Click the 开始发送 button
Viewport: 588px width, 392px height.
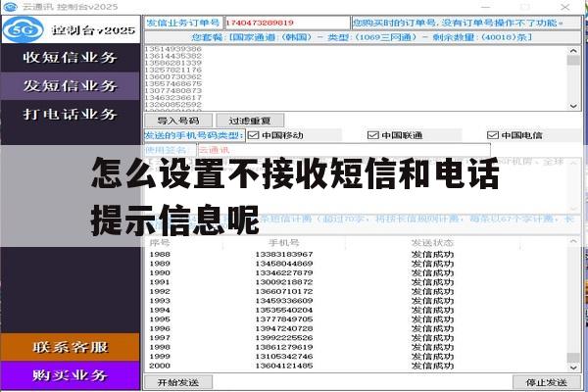coord(178,382)
